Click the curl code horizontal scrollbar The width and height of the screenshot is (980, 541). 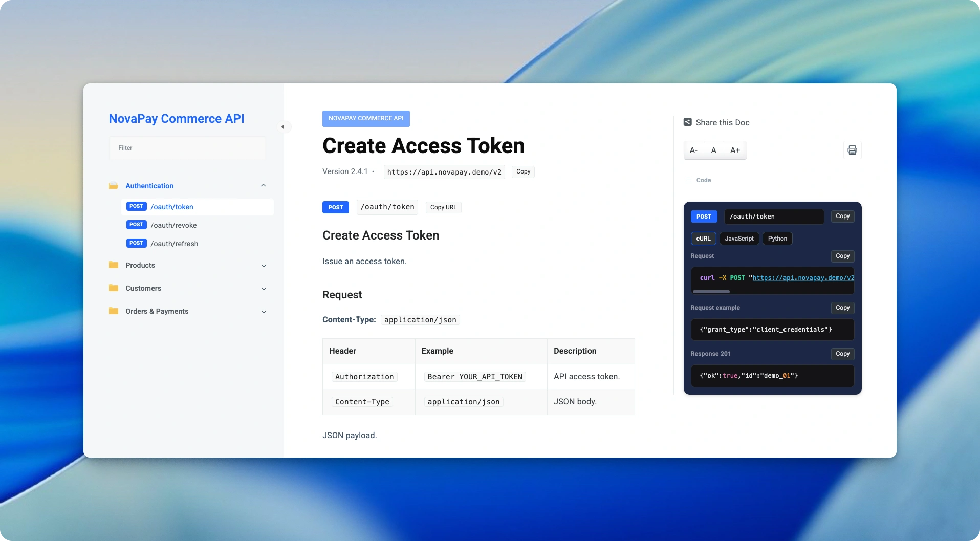711,292
